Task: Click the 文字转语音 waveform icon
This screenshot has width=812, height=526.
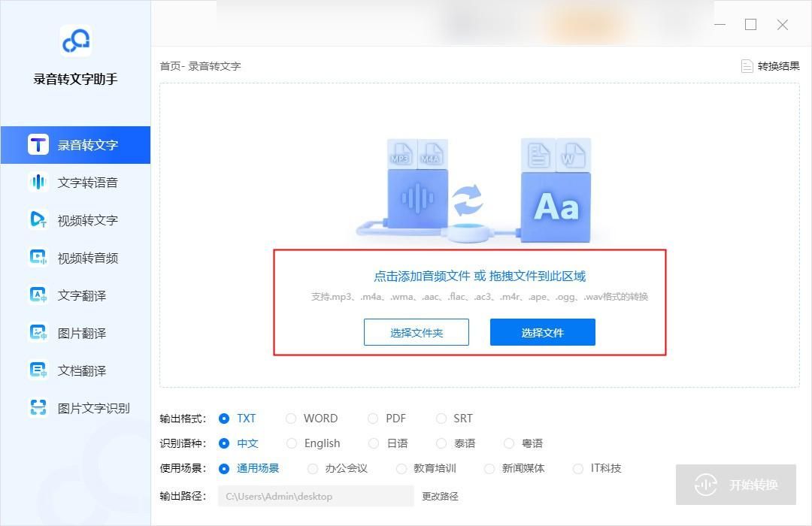Action: (x=38, y=183)
